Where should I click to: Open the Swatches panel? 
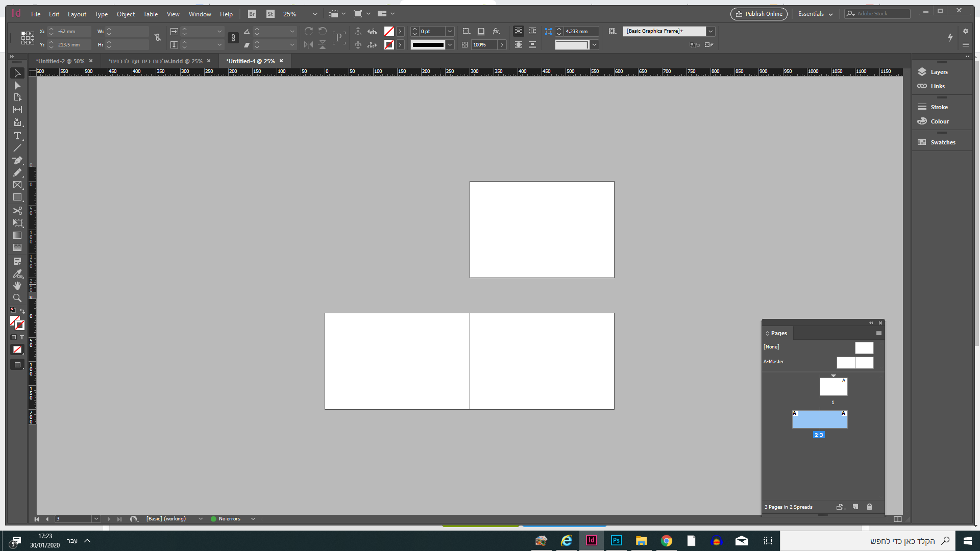(x=942, y=142)
